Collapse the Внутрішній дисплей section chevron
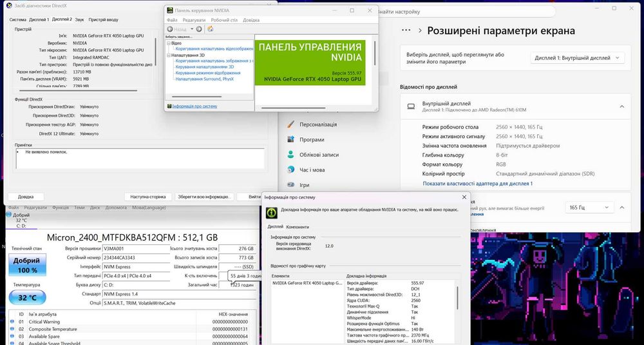This screenshot has width=644, height=345. [622, 106]
